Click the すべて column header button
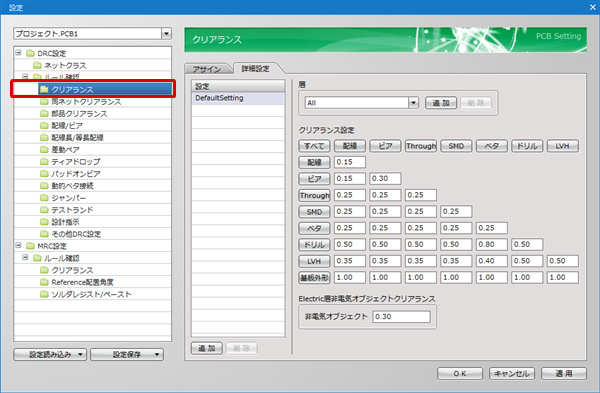 (x=314, y=146)
